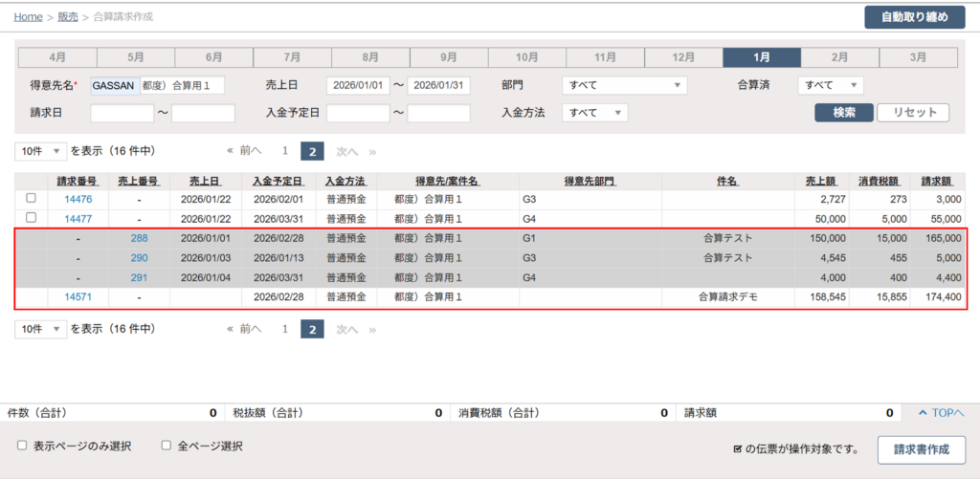Viewport: 980px width, 479px height.
Task: Click the 自動取り纏め button
Action: click(x=914, y=17)
